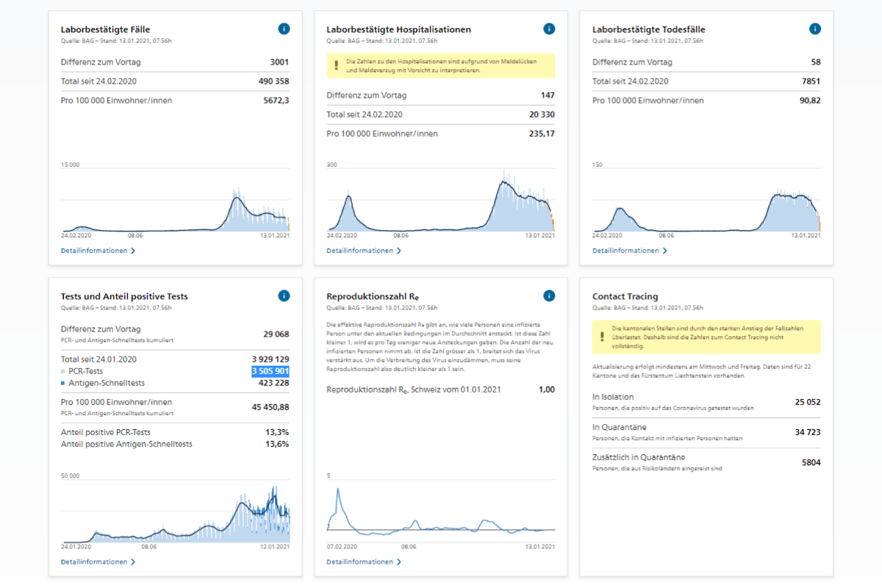The image size is (882, 588).
Task: Click the Laborbestätigte Fälle case curve chart
Action: pos(175,200)
